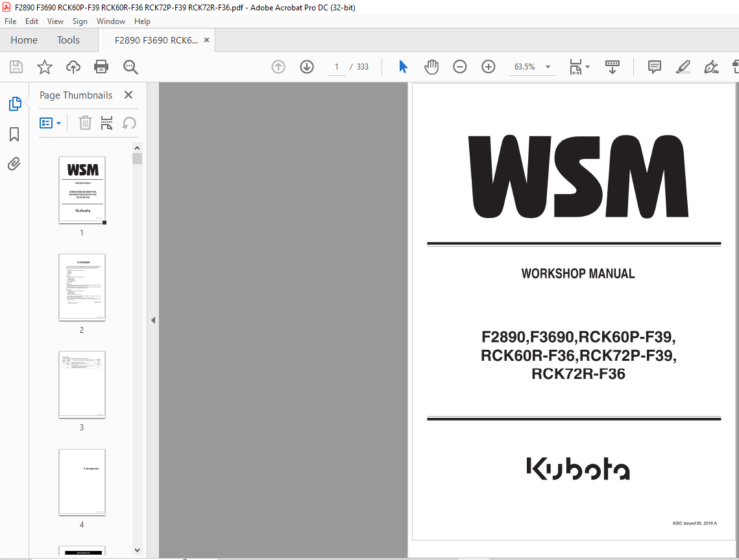Upload file to cloud icon

[73, 67]
